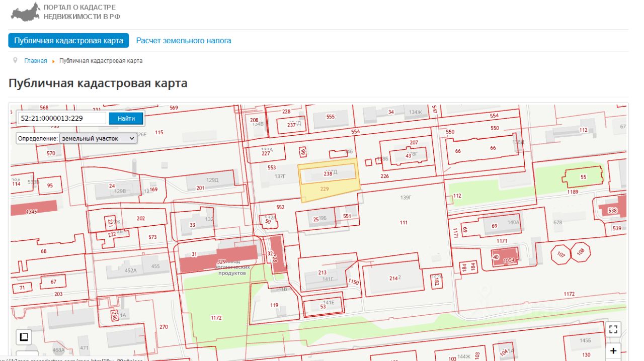Click parcel label '552'

[280, 207]
